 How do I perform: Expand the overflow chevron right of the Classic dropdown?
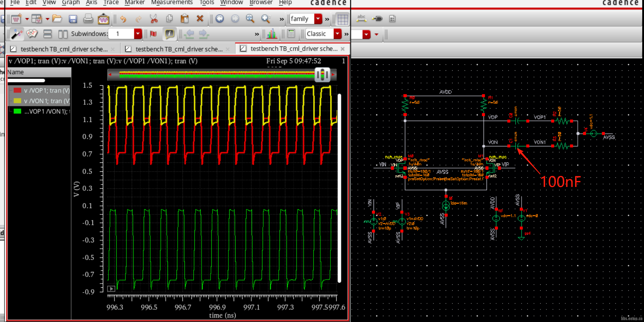click(346, 34)
